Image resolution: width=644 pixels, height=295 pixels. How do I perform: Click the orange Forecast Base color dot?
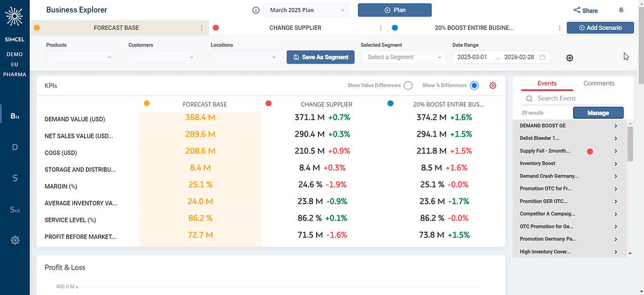coord(37,28)
